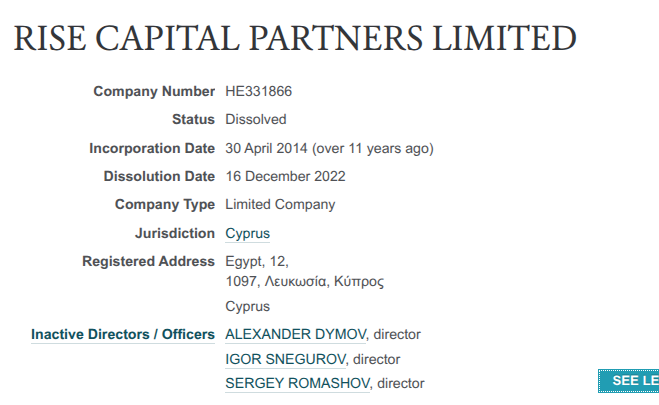Click the dissolution date 16 December 2022
659x405 pixels.
285,177
